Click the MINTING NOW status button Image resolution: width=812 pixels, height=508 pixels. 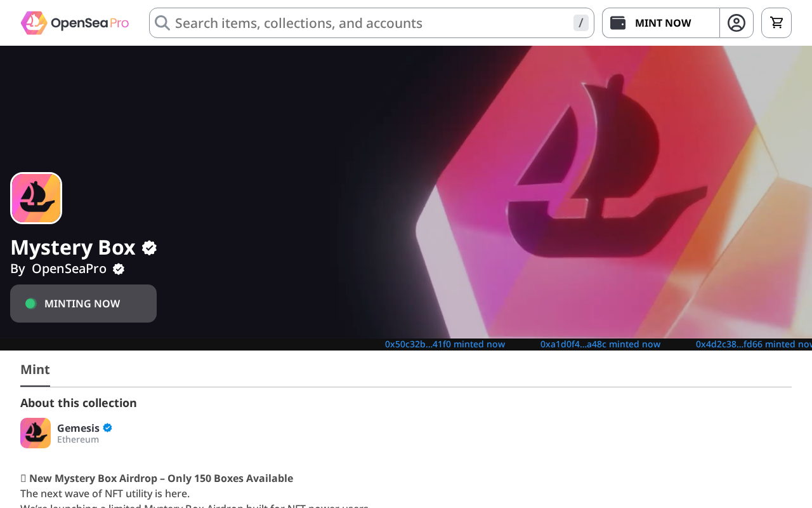click(x=83, y=304)
